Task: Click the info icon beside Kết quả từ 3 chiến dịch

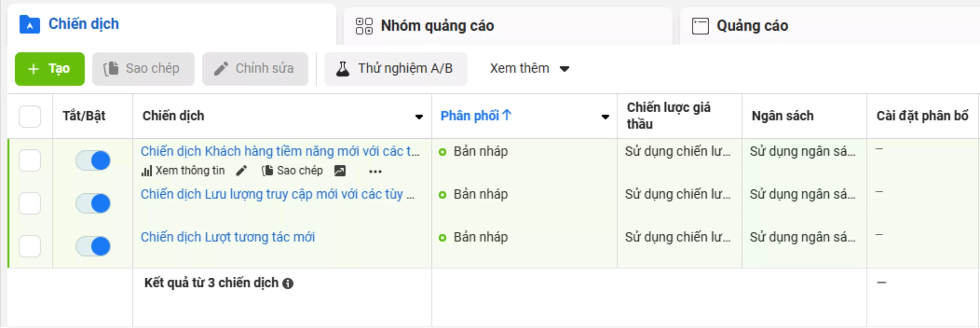Action: click(x=288, y=284)
